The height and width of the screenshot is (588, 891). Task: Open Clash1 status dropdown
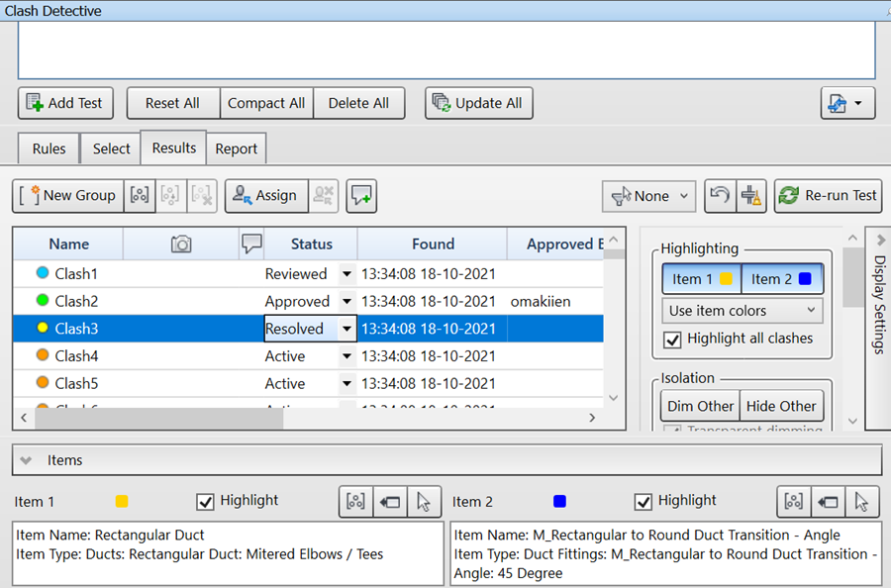(346, 274)
